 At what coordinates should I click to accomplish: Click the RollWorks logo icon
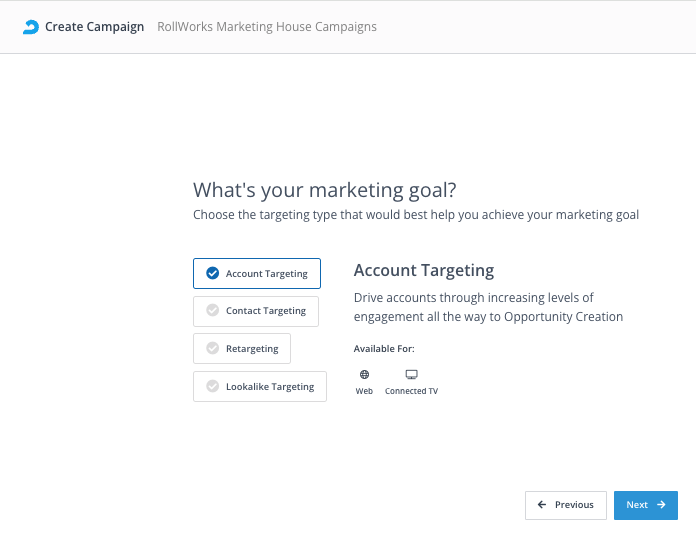tap(31, 27)
